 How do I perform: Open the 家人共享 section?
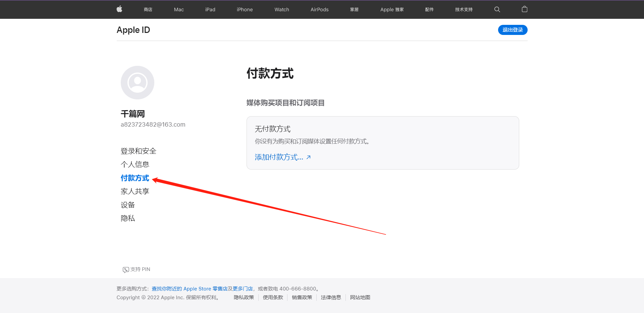(135, 191)
